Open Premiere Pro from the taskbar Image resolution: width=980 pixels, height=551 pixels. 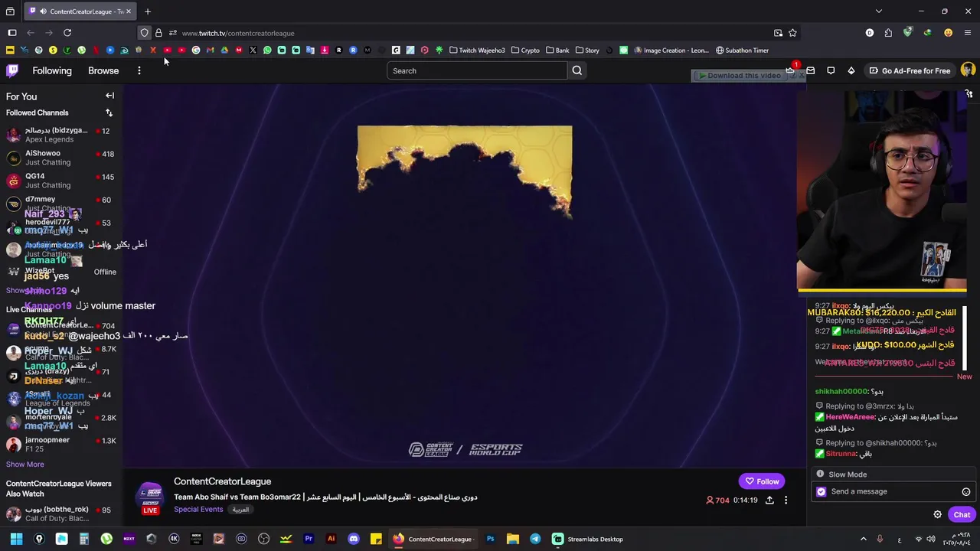coord(309,539)
